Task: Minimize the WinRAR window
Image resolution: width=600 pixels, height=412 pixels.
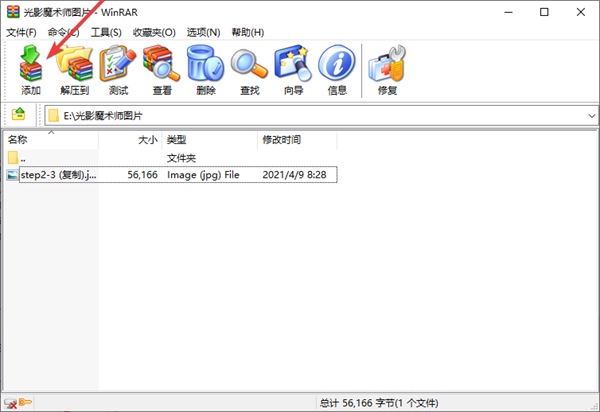Action: [508, 12]
